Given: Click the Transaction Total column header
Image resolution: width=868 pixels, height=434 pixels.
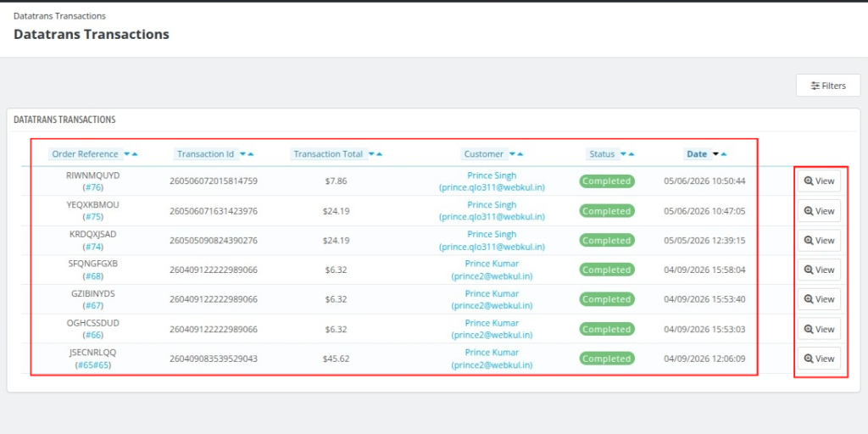Looking at the screenshot, I should (x=328, y=154).
